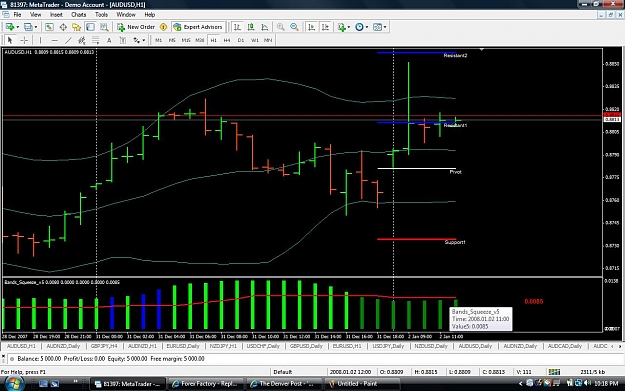Screen dimensions: 625x391
Task: Select the H1 timeframe button
Action: [x=214, y=40]
